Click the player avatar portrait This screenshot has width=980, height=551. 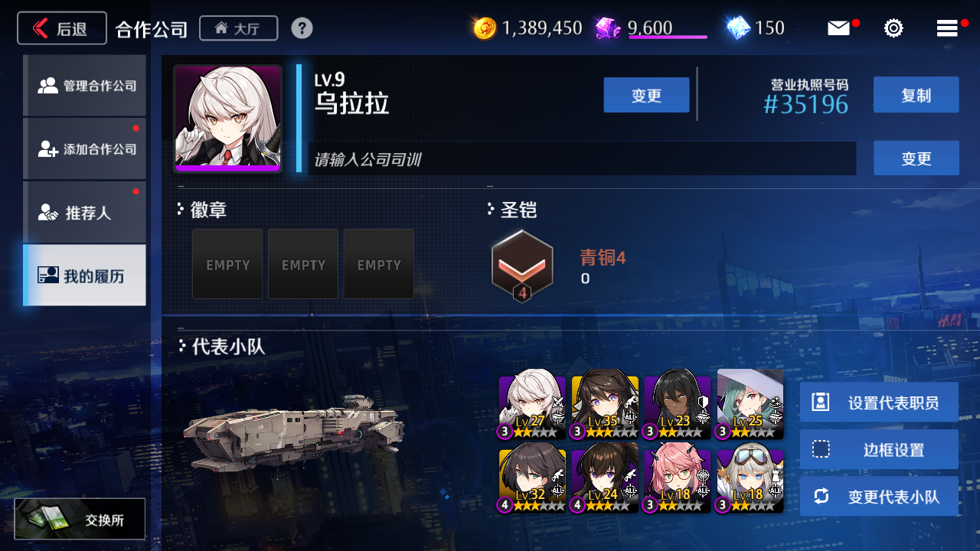(227, 118)
